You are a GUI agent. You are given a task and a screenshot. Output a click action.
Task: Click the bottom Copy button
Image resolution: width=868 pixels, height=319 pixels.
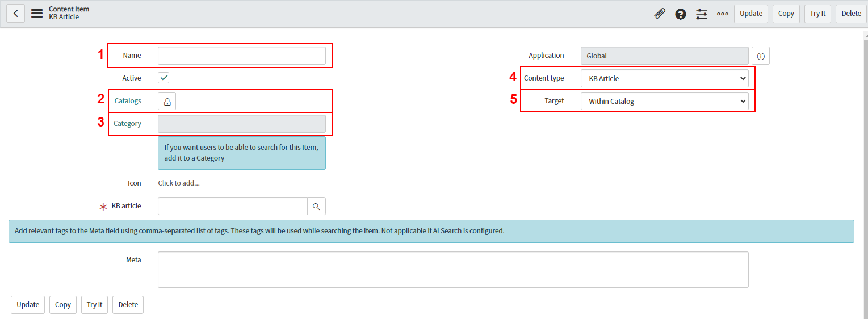pyautogui.click(x=63, y=305)
